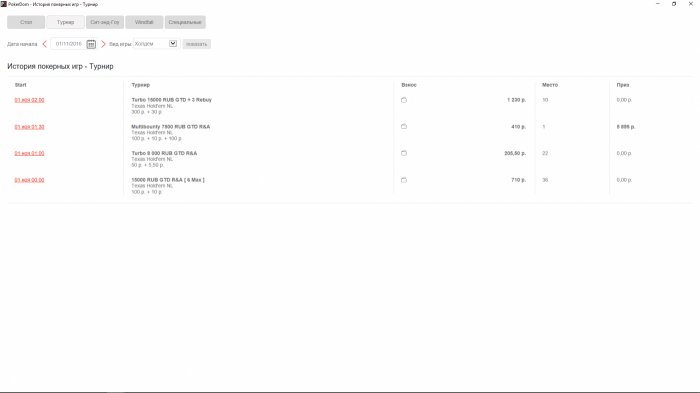Screen dimensions: 700x393
Task: Click the PokerDom app icon in title bar
Action: [x=4, y=4]
